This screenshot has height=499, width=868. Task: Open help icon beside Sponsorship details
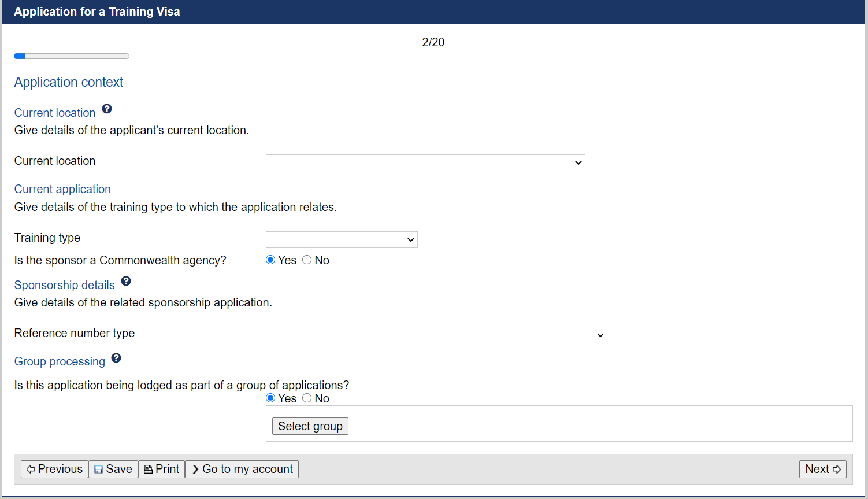click(126, 281)
